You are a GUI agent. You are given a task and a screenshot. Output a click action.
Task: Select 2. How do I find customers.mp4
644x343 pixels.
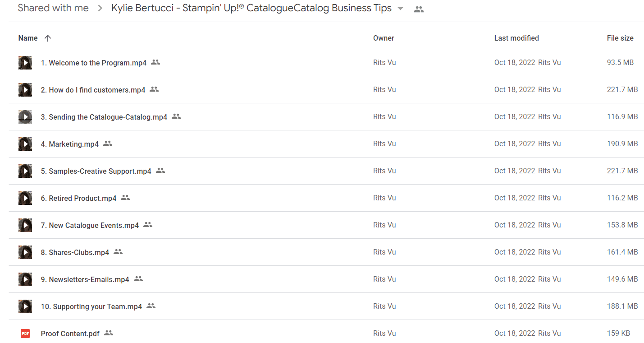[326, 90]
